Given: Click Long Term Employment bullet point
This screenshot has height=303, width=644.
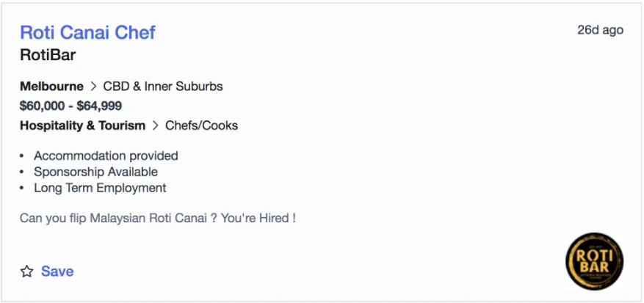Looking at the screenshot, I should click(100, 188).
